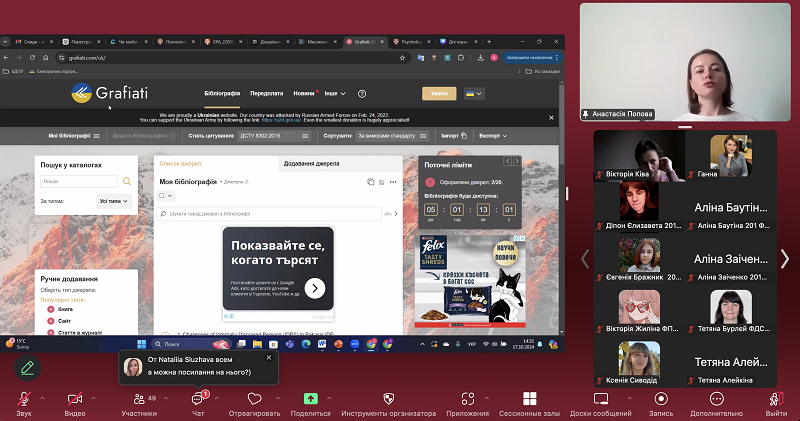Click the next arrow in Поточні ліміти
Screen dimensions: 800x421
point(517,161)
